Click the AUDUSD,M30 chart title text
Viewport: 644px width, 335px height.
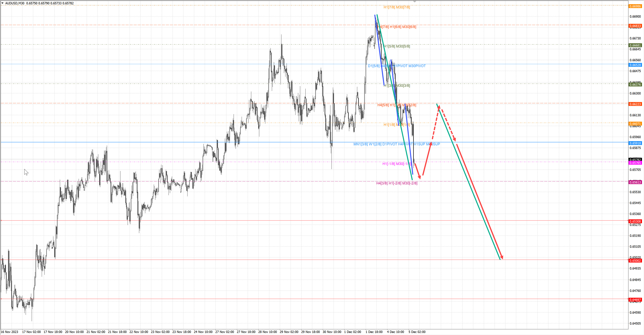[15, 3]
